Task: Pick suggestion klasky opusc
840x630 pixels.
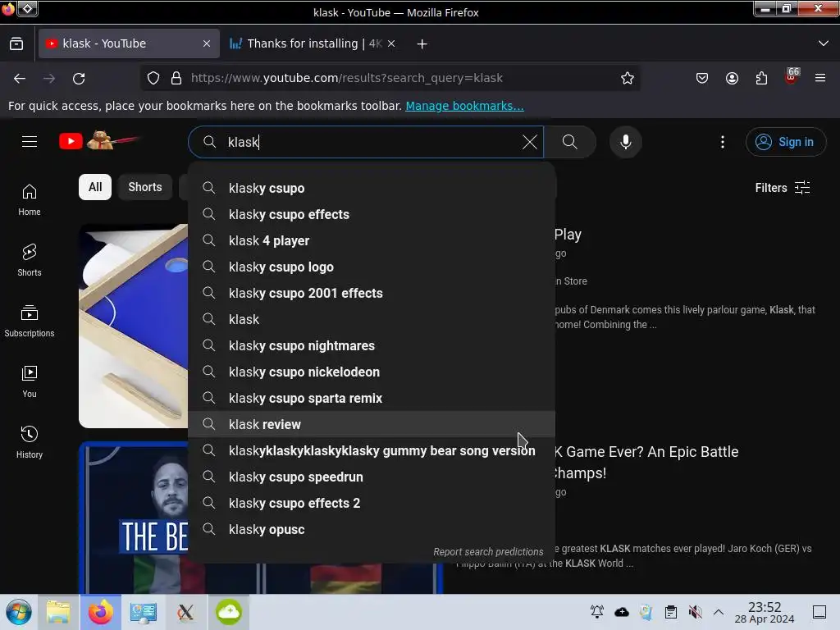Action: coord(372,529)
